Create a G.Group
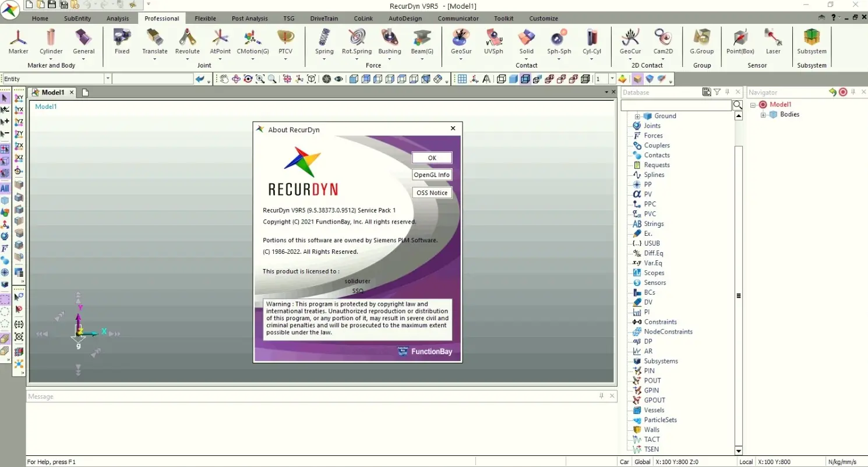The height and width of the screenshot is (467, 868). click(702, 41)
